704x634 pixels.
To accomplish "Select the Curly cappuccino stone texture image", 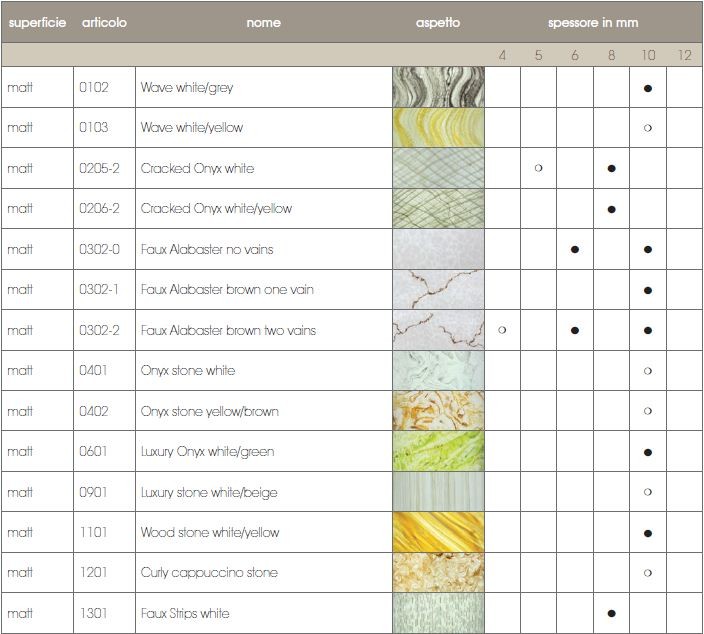I will 438,573.
